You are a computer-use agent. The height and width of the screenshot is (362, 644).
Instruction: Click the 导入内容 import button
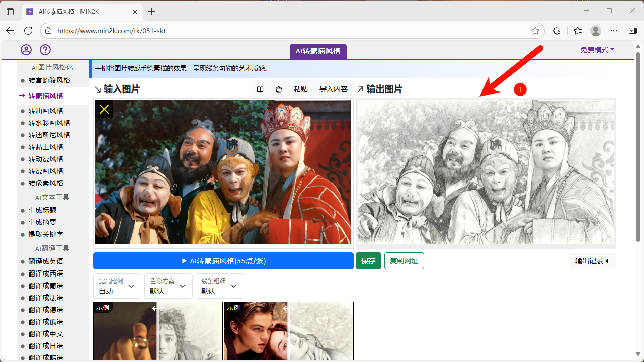(334, 89)
